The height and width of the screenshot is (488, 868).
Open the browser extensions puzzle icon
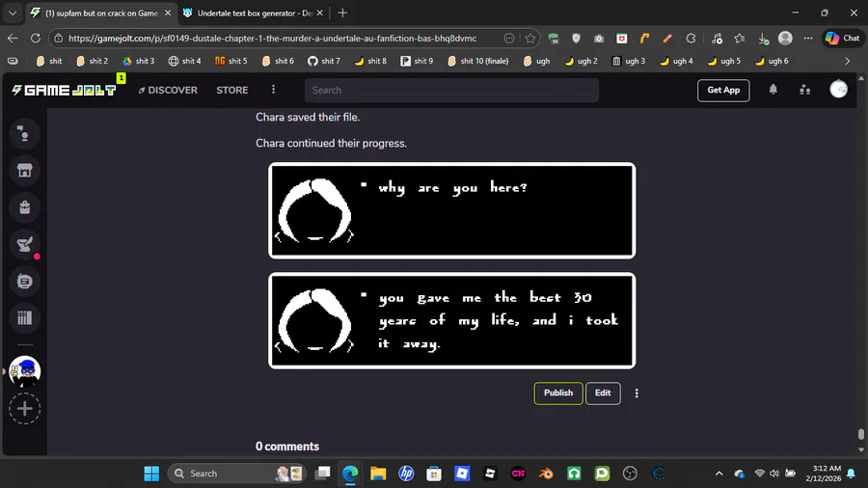point(691,39)
